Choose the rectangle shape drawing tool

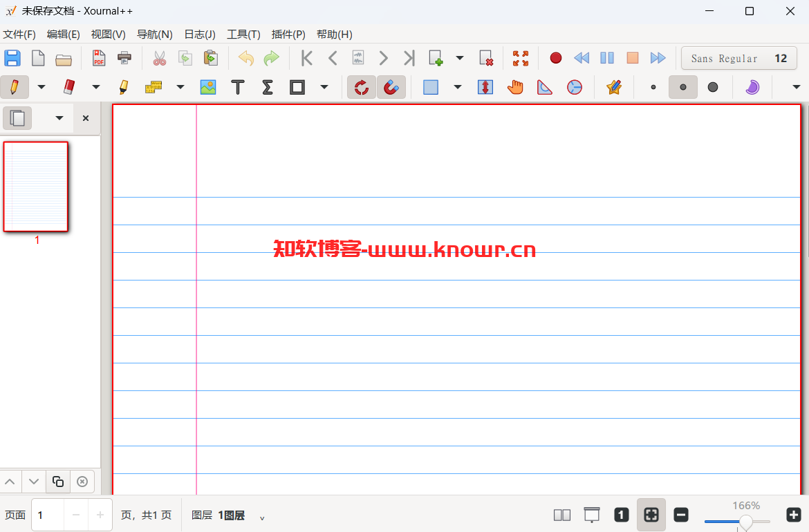point(297,87)
